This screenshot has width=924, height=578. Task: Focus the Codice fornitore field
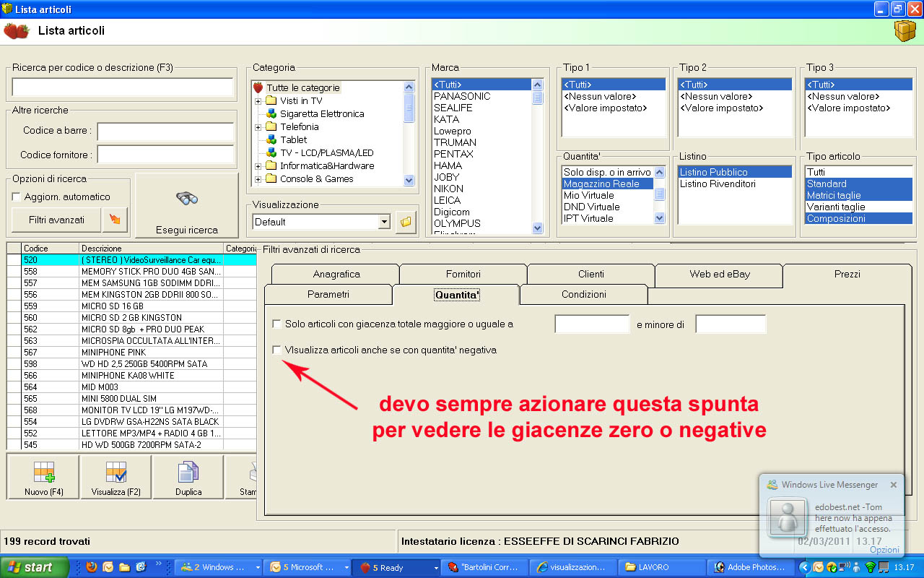[x=165, y=155]
